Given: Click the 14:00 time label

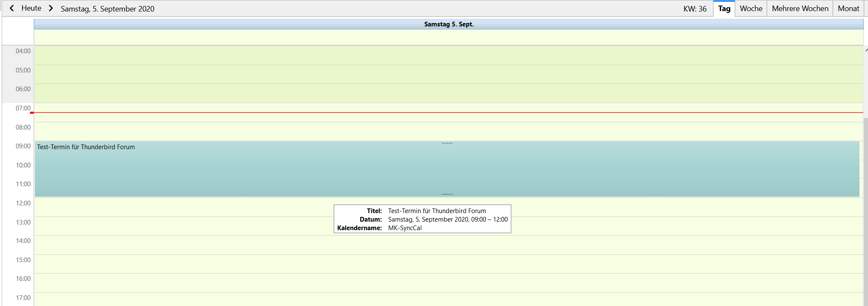Looking at the screenshot, I should pyautogui.click(x=23, y=241).
